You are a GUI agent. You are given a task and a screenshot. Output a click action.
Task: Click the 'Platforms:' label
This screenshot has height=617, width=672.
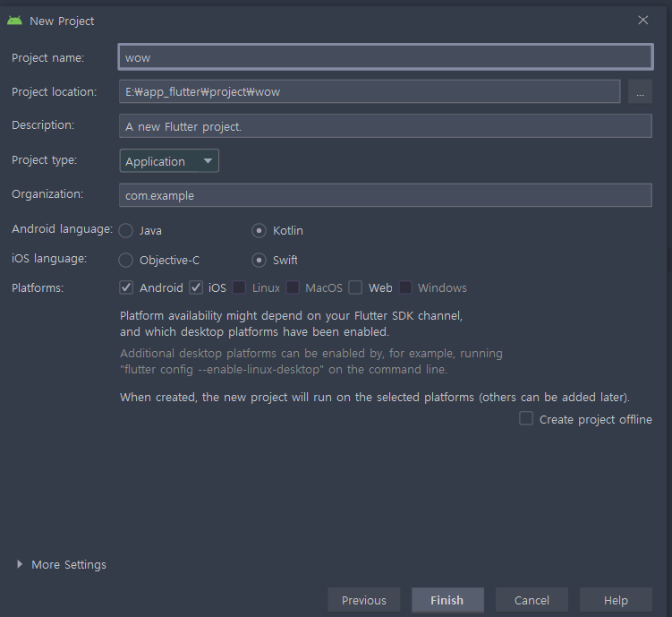click(38, 287)
